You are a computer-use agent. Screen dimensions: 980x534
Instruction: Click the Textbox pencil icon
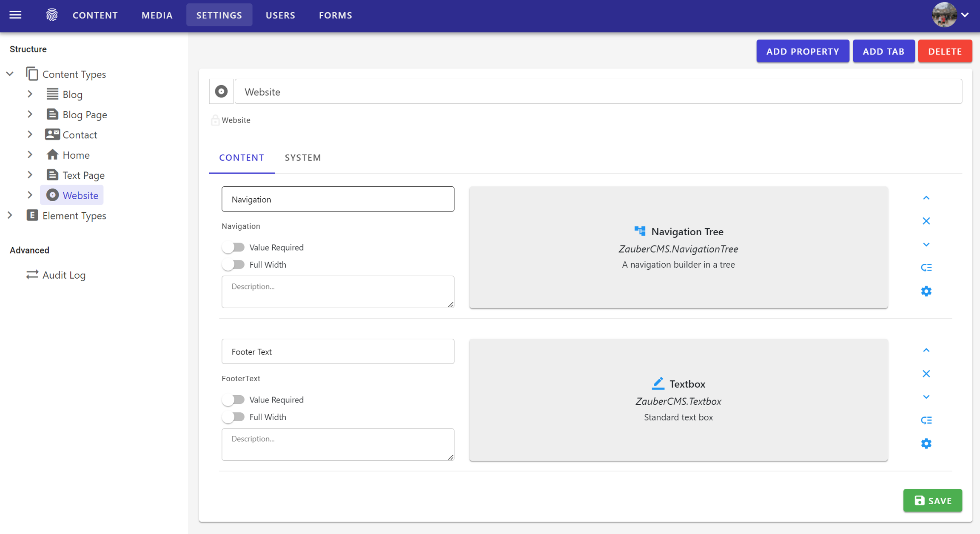click(x=658, y=383)
